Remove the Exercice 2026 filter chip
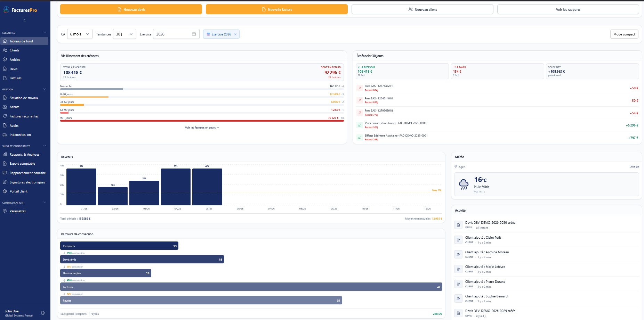Viewport: 644px width, 320px height. [235, 34]
